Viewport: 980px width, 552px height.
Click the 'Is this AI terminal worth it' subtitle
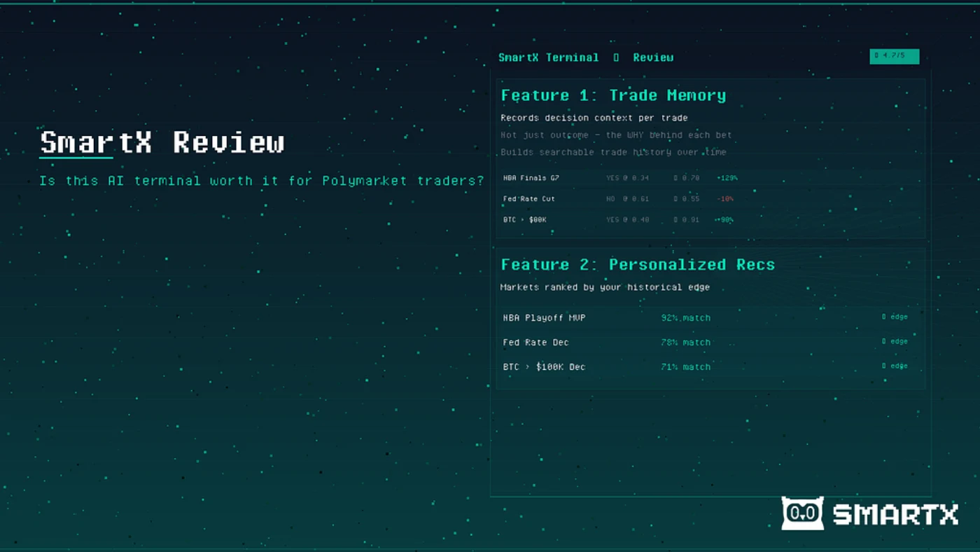tap(262, 181)
